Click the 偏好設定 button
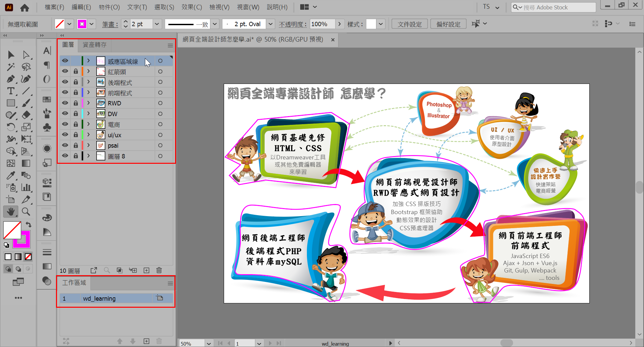 click(448, 24)
